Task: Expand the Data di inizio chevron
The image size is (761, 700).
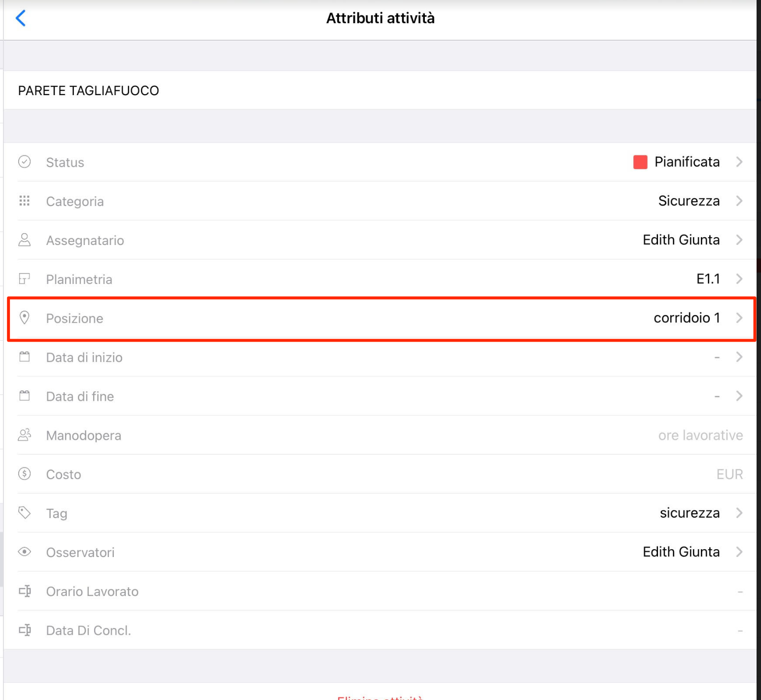Action: [x=739, y=357]
